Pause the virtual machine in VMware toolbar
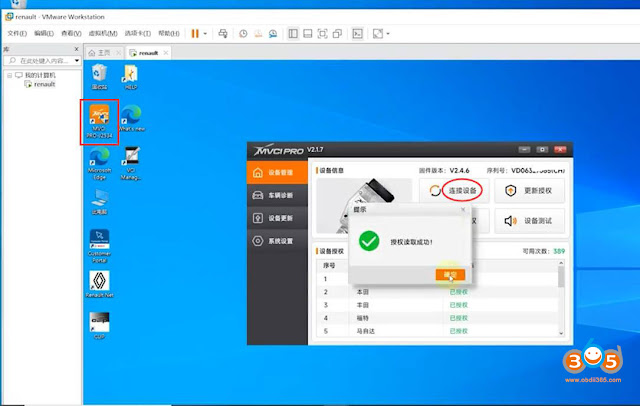This screenshot has width=640, height=406. [195, 33]
